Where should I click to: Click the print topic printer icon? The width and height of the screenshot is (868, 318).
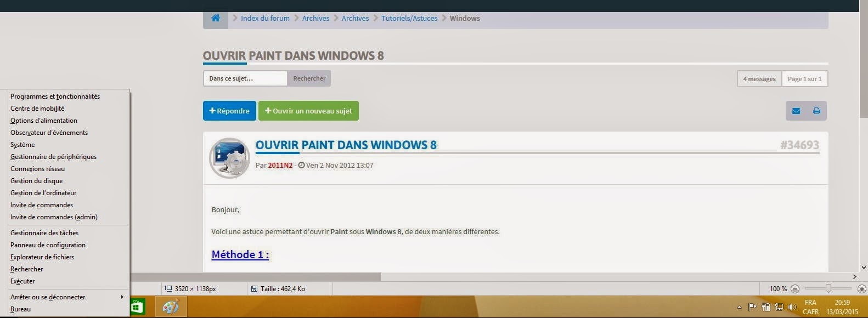pos(816,111)
